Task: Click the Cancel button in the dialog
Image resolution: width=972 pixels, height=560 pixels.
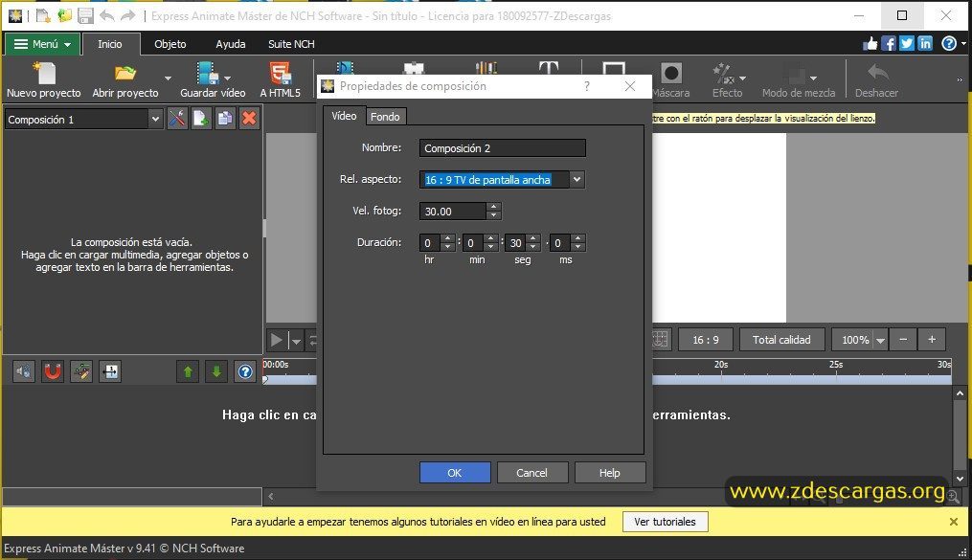Action: pos(531,473)
